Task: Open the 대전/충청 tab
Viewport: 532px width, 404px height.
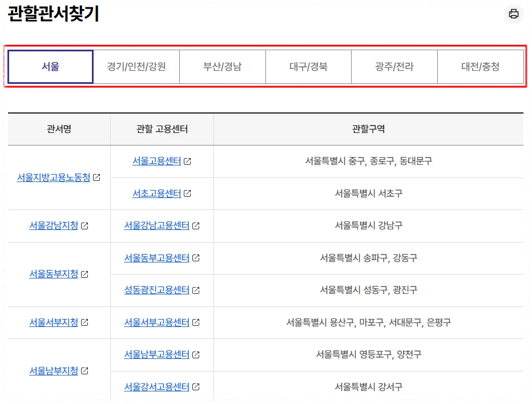Action: [x=481, y=66]
